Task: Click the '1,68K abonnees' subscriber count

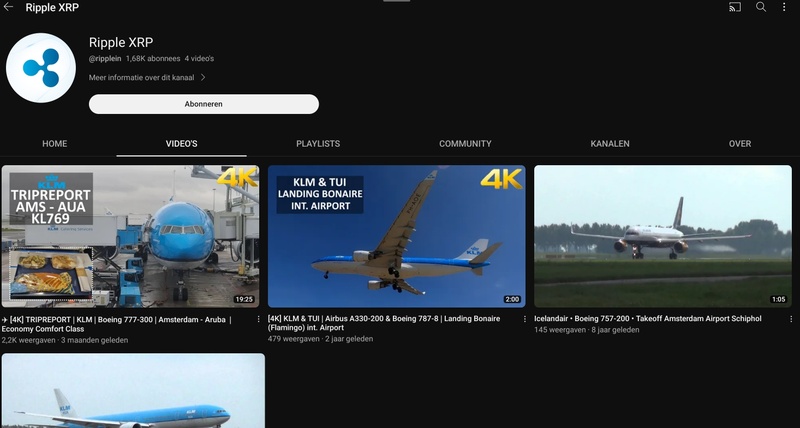Action: point(153,59)
